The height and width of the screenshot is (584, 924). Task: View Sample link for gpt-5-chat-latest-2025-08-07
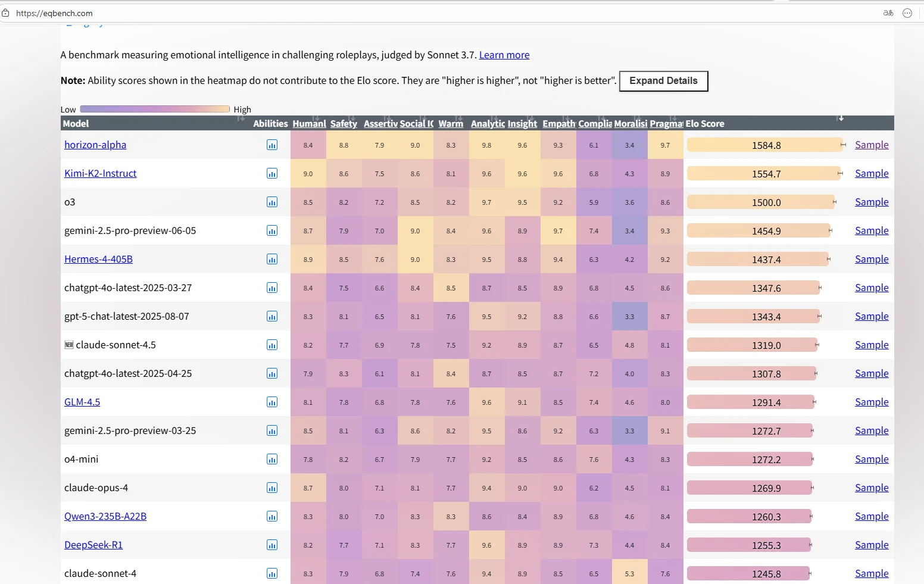click(872, 316)
